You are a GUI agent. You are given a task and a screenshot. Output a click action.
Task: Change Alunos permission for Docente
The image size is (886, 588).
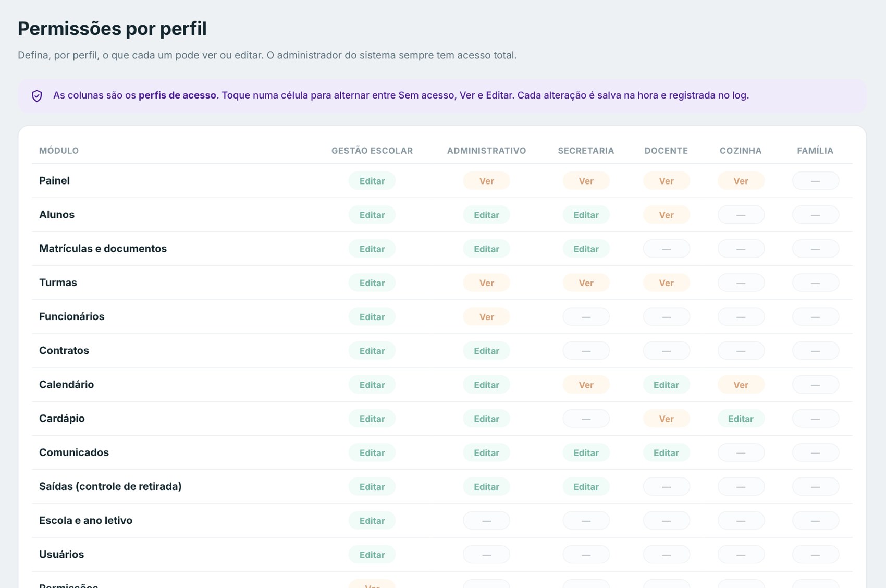click(667, 215)
